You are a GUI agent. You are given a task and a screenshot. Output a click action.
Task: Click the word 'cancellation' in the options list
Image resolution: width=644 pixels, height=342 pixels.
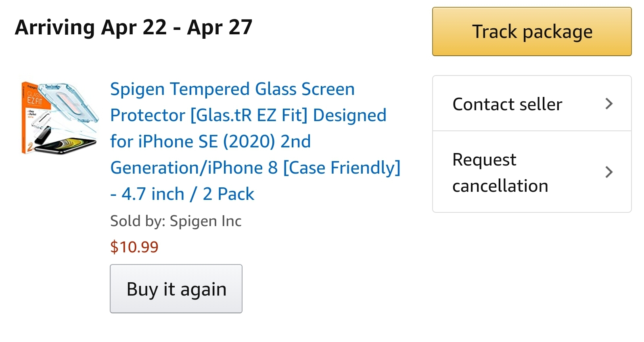pyautogui.click(x=500, y=186)
